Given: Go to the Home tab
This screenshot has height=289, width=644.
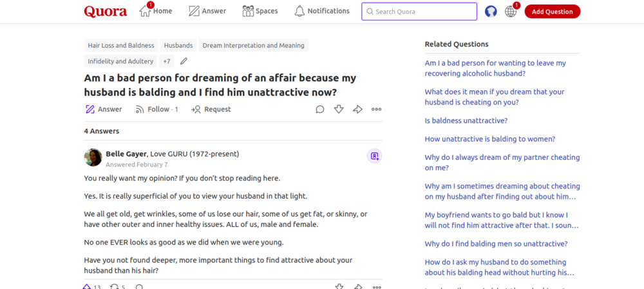Looking at the screenshot, I should click(155, 11).
